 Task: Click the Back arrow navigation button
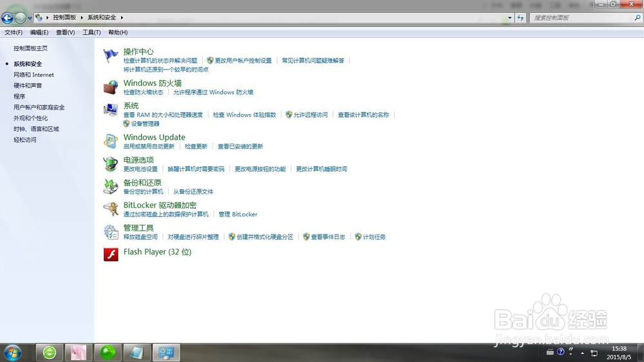[7, 17]
